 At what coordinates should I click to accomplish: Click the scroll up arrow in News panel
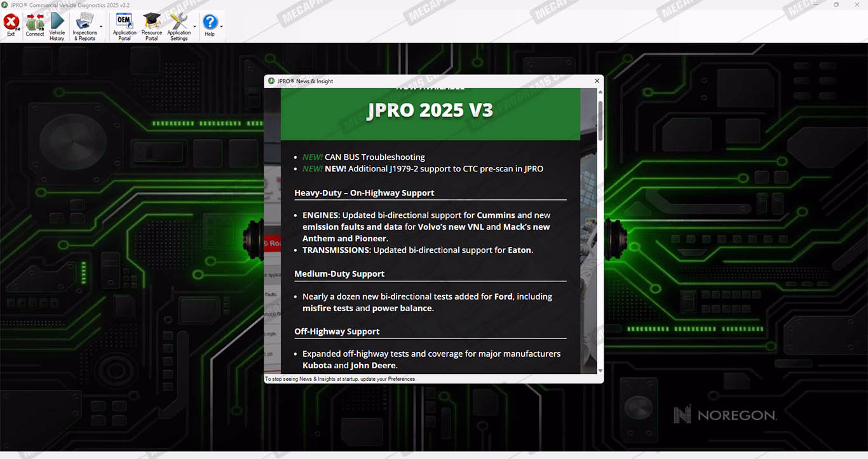[600, 92]
